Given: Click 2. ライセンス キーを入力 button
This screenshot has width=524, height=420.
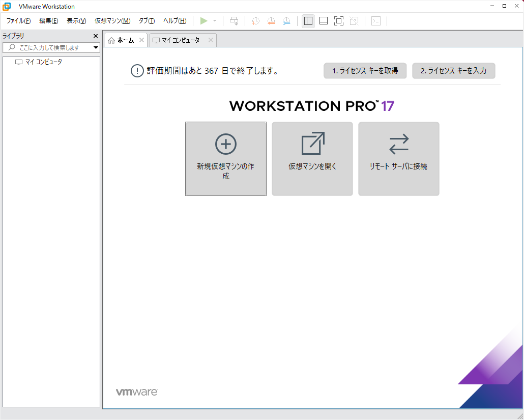Looking at the screenshot, I should point(453,71).
